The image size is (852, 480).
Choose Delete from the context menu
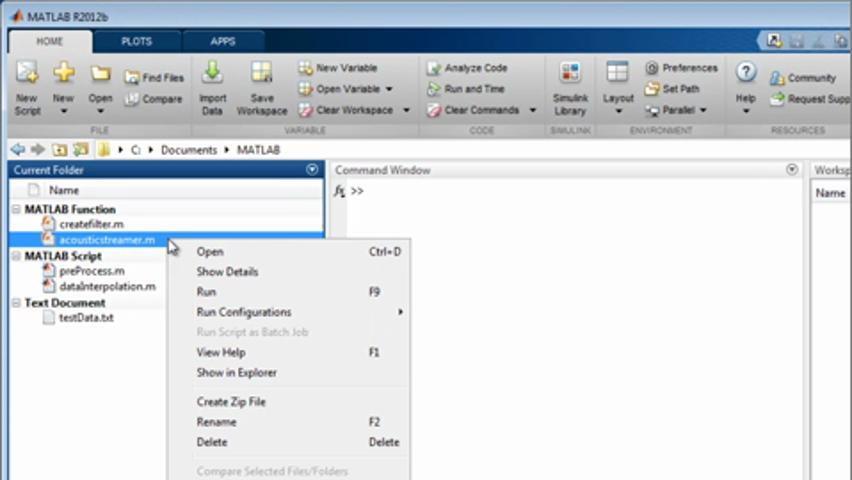tap(289, 442)
